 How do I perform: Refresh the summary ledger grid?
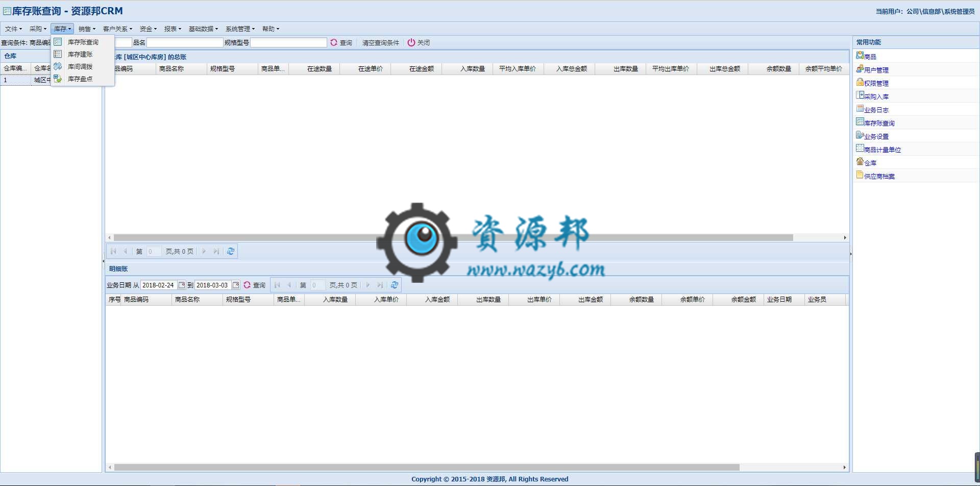(x=231, y=251)
